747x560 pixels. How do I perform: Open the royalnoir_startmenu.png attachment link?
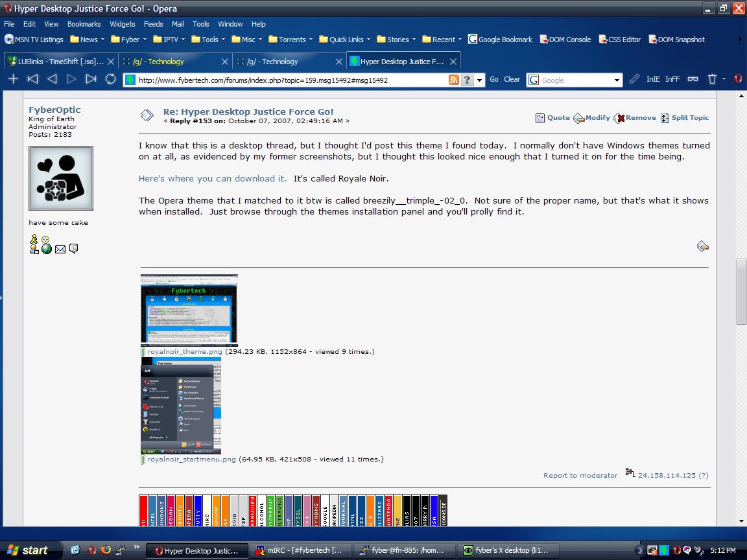point(191,460)
